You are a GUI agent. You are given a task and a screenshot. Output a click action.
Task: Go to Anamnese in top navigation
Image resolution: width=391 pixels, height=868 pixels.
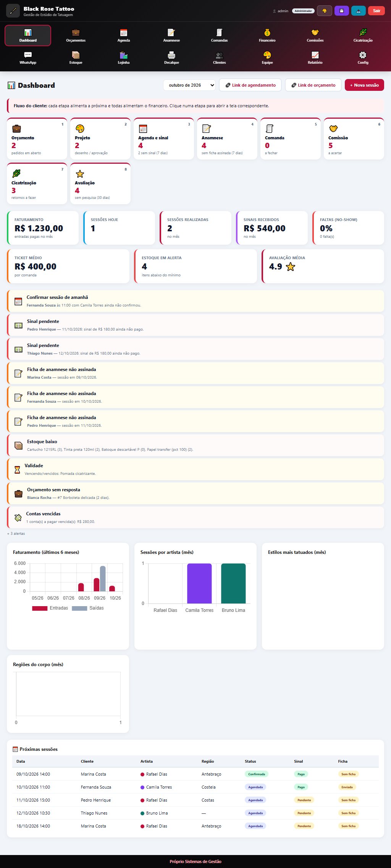pyautogui.click(x=171, y=35)
